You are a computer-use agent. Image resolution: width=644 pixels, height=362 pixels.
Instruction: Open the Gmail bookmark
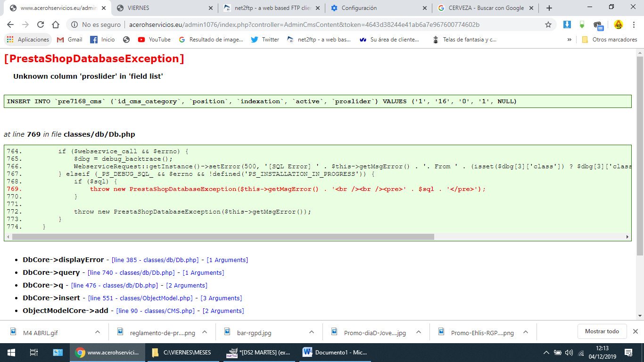69,40
